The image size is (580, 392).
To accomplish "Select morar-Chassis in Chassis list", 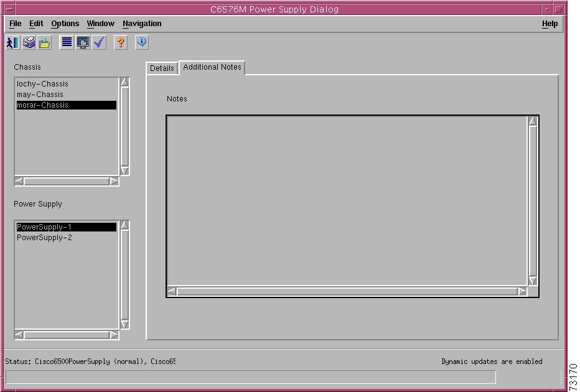I will 67,105.
